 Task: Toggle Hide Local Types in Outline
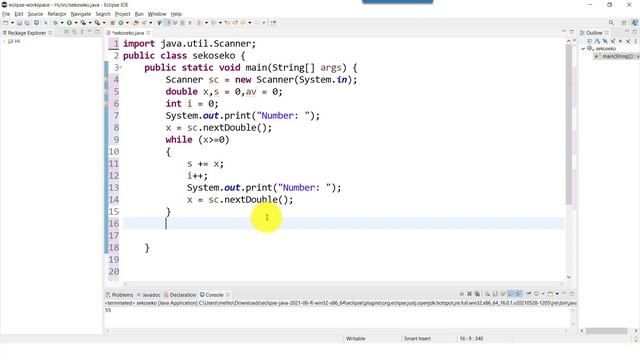[x=628, y=41]
